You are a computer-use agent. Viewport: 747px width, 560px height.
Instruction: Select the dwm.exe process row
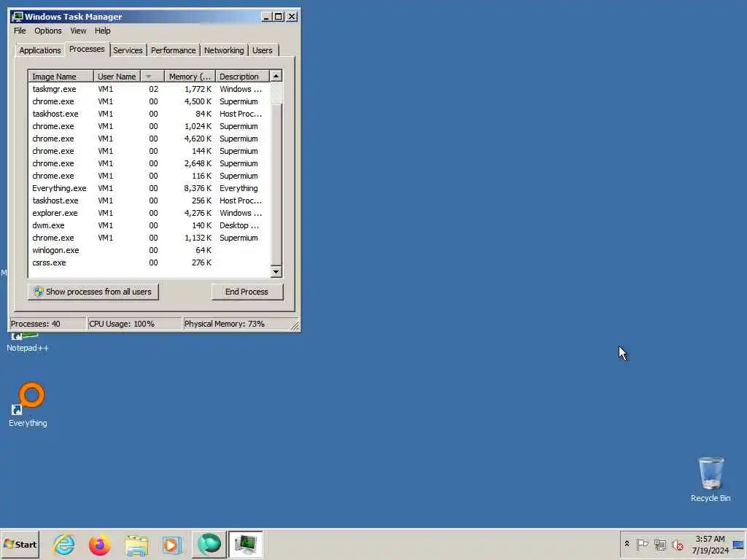coord(149,225)
